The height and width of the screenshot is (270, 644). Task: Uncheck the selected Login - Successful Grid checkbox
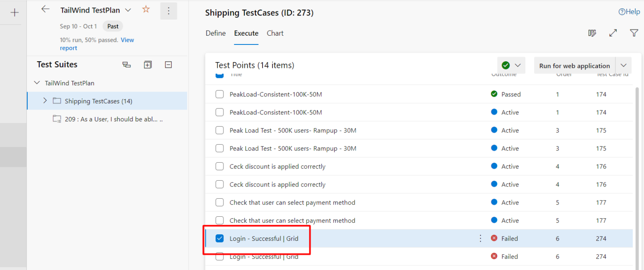click(219, 238)
